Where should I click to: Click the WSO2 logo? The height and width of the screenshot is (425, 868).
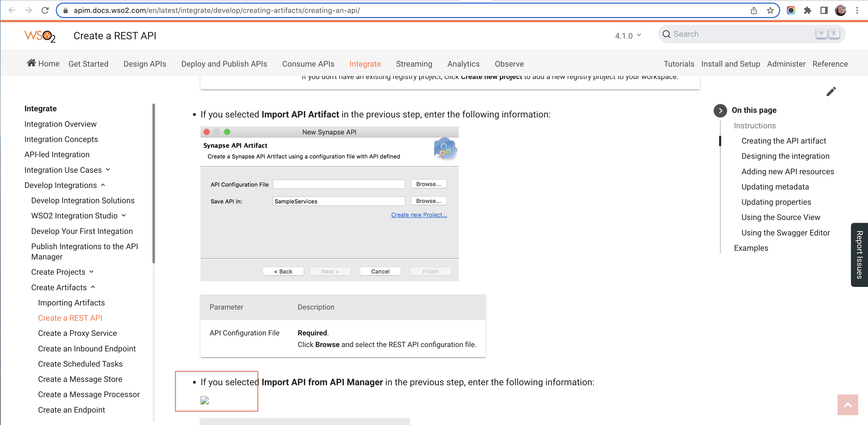click(x=40, y=36)
